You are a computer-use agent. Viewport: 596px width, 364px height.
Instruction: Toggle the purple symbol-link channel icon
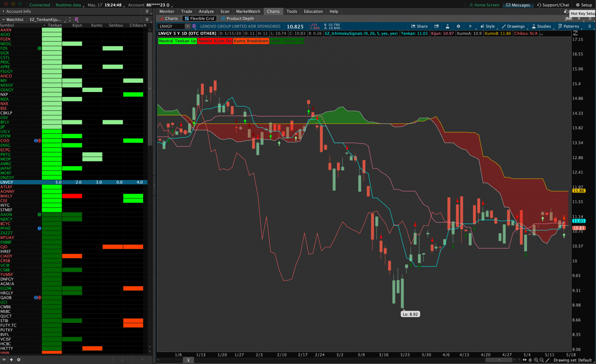194,26
